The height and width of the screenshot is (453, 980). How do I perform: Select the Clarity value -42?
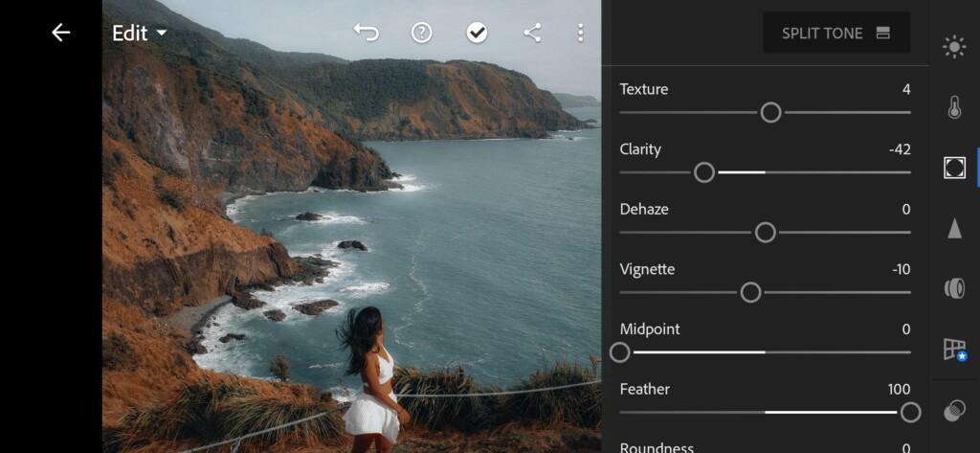(900, 149)
